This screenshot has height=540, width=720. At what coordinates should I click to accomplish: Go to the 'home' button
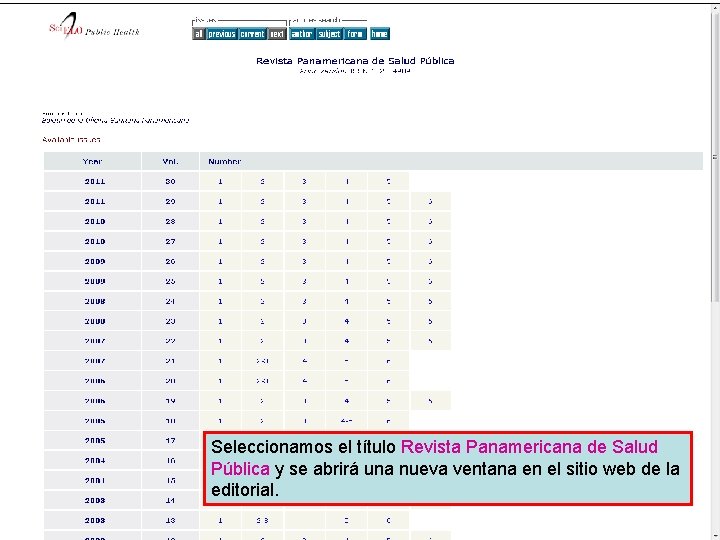(x=380, y=34)
